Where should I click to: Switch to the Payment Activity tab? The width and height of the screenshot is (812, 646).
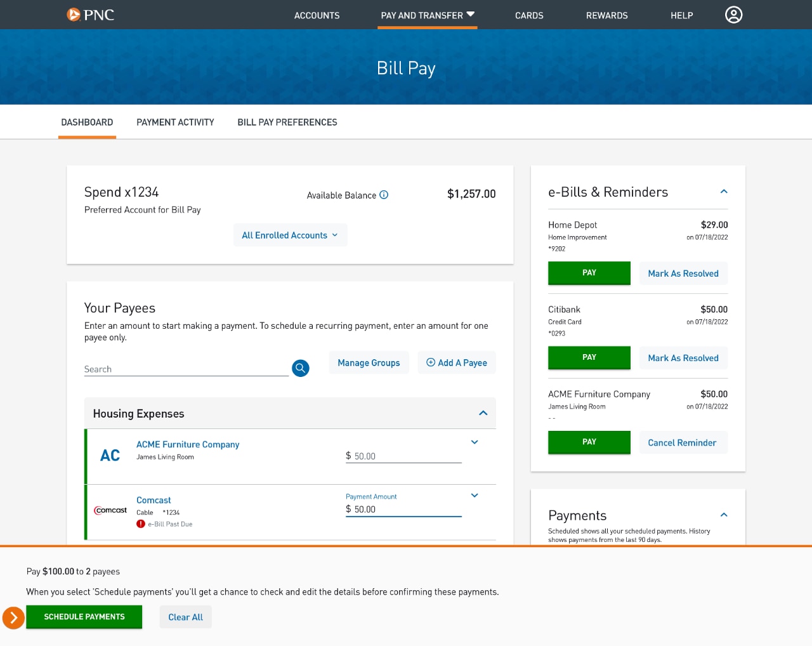175,122
